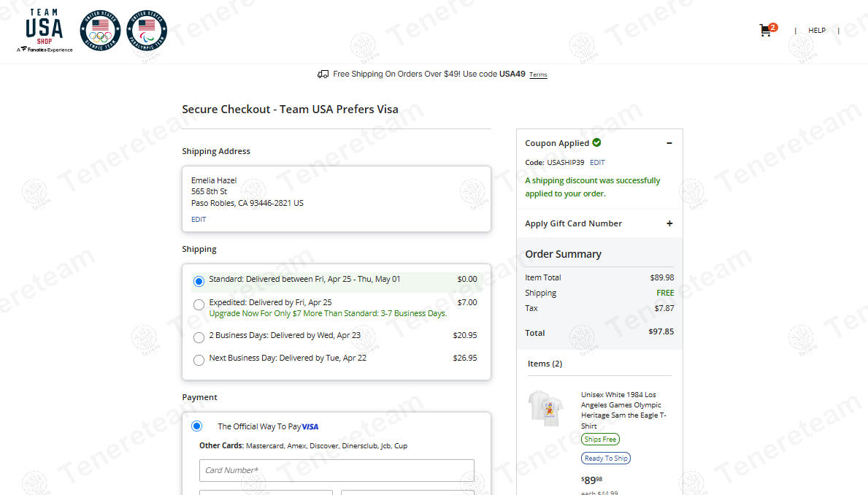Edit the shipping address
The height and width of the screenshot is (495, 868).
199,219
